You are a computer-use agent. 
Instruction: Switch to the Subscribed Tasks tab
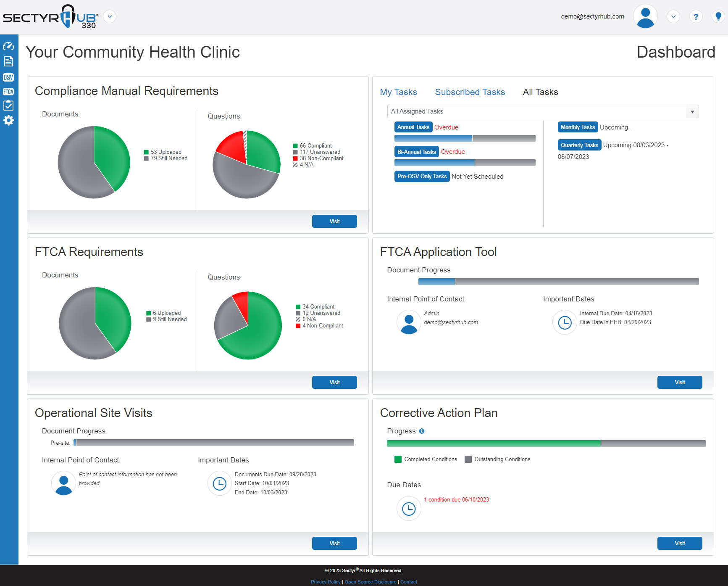point(470,92)
